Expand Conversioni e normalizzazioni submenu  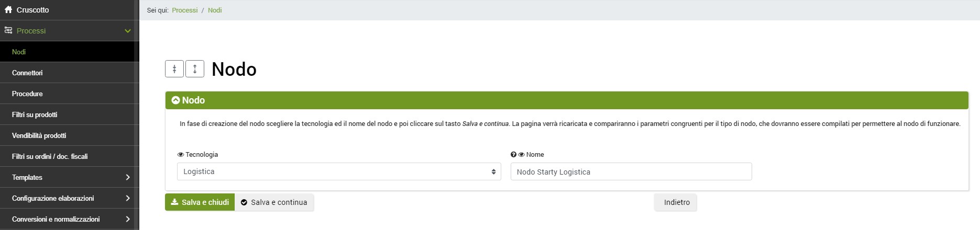tap(127, 219)
